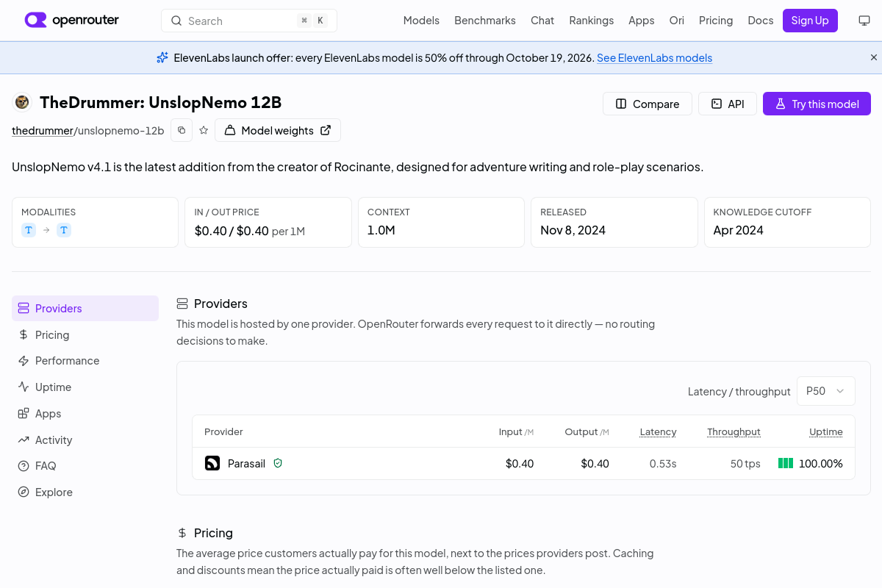Viewport: 882px width, 588px height.
Task: Open the Benchmarks nav item
Action: click(x=485, y=21)
